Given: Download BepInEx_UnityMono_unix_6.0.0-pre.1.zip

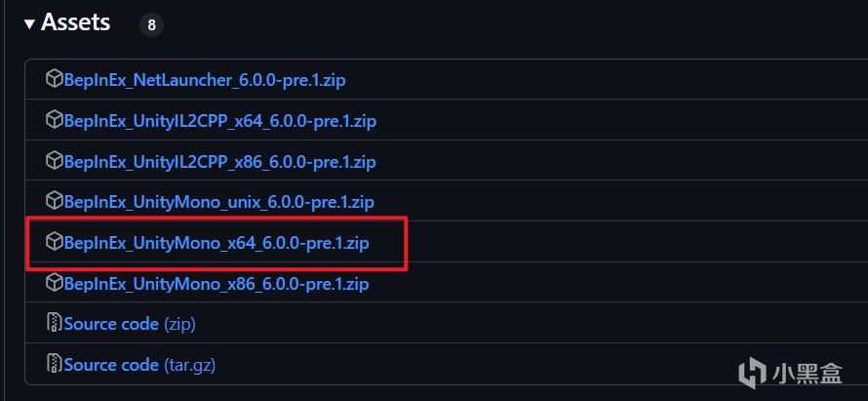Looking at the screenshot, I should (x=219, y=202).
